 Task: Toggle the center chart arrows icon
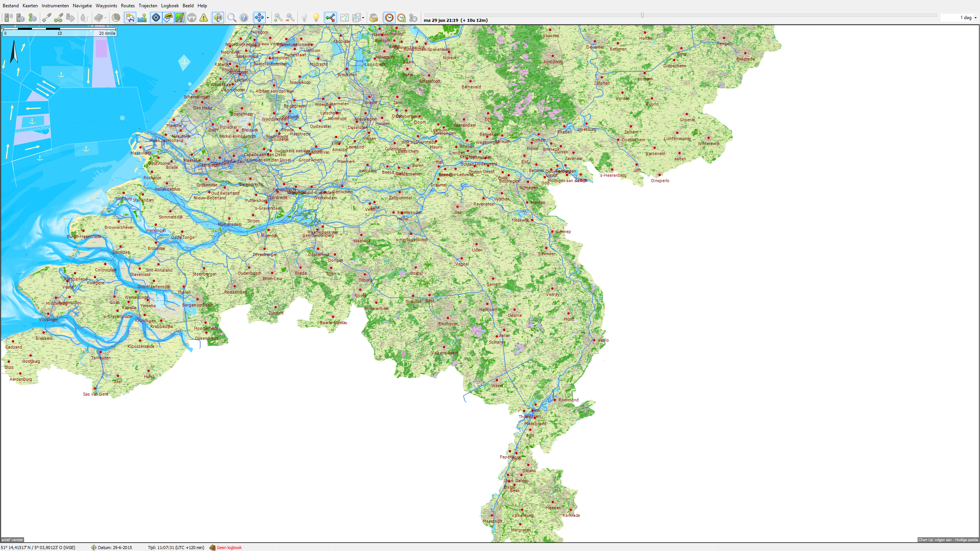pyautogui.click(x=260, y=18)
